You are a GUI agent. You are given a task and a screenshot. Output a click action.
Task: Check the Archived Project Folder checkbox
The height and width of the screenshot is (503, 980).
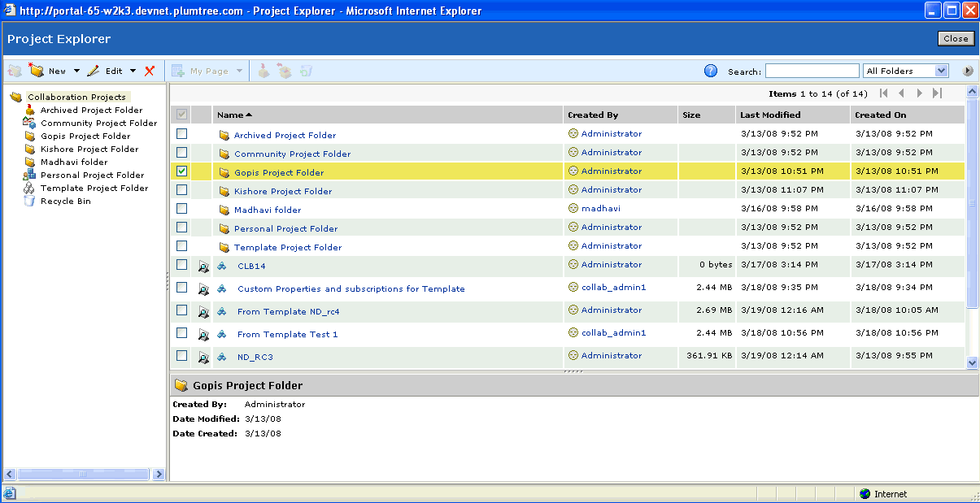pyautogui.click(x=182, y=133)
